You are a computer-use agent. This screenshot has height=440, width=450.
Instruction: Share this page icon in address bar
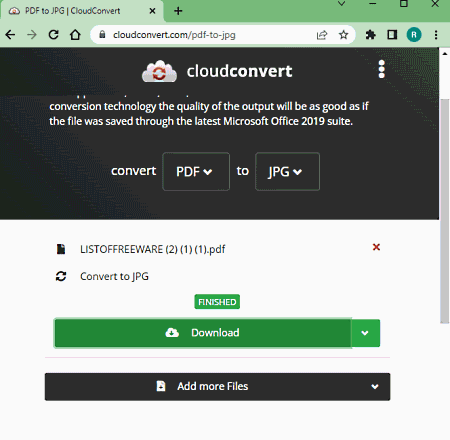point(322,35)
